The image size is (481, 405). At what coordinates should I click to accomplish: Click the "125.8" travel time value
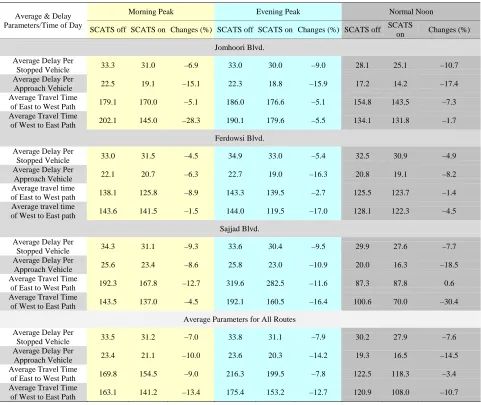148,193
